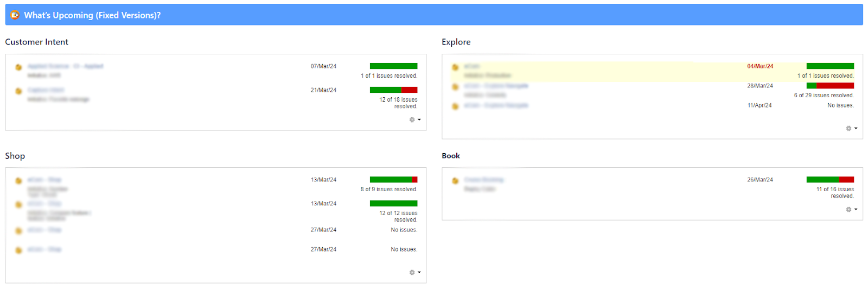Click version icon for Book 26/Mar/24 release

click(x=455, y=180)
